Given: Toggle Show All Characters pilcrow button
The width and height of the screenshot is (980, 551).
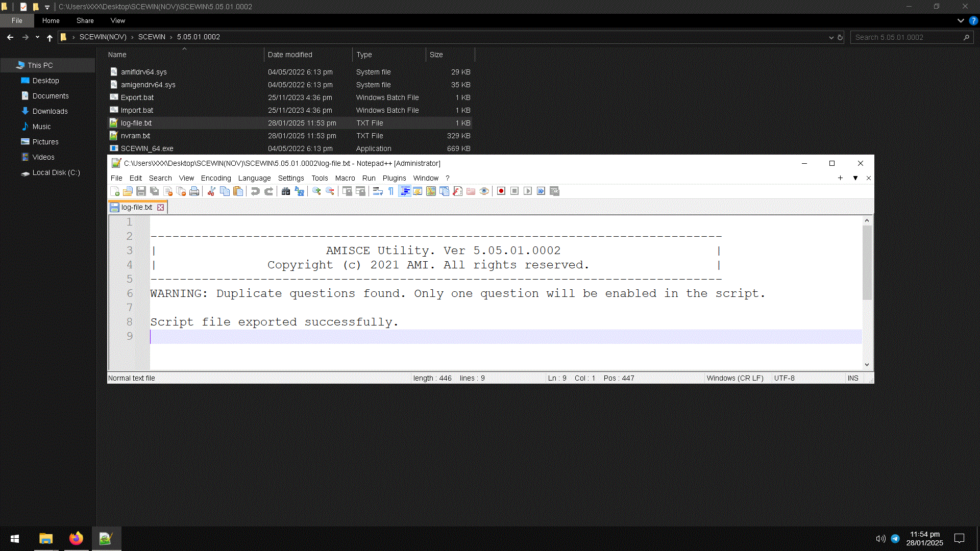Looking at the screenshot, I should point(391,191).
